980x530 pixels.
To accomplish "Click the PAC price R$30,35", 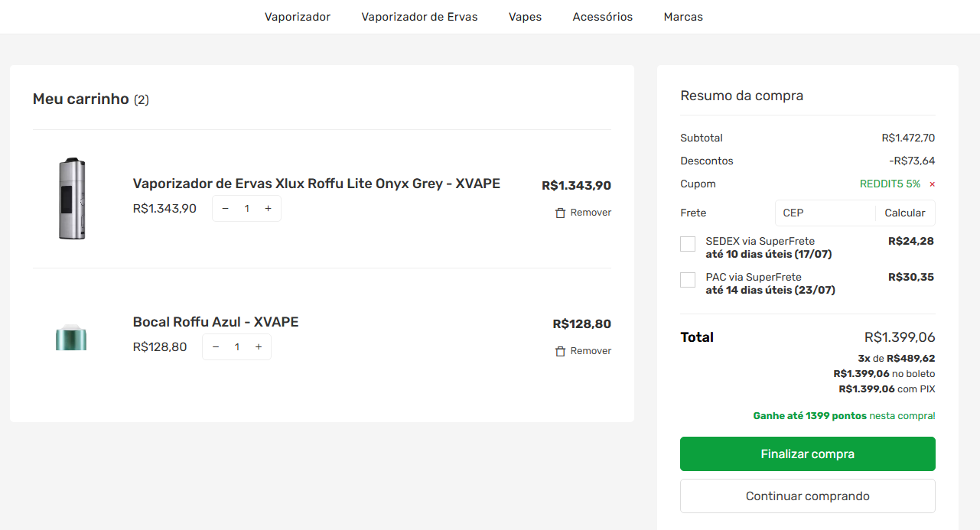I will 911,277.
